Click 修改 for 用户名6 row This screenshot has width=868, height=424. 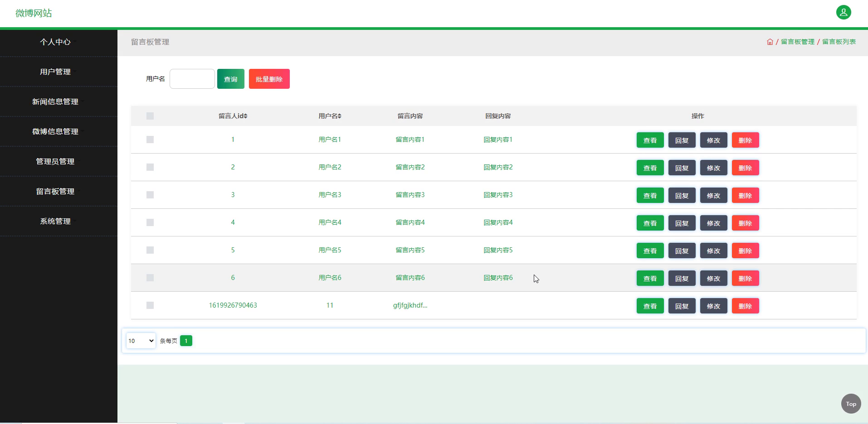pyautogui.click(x=714, y=278)
